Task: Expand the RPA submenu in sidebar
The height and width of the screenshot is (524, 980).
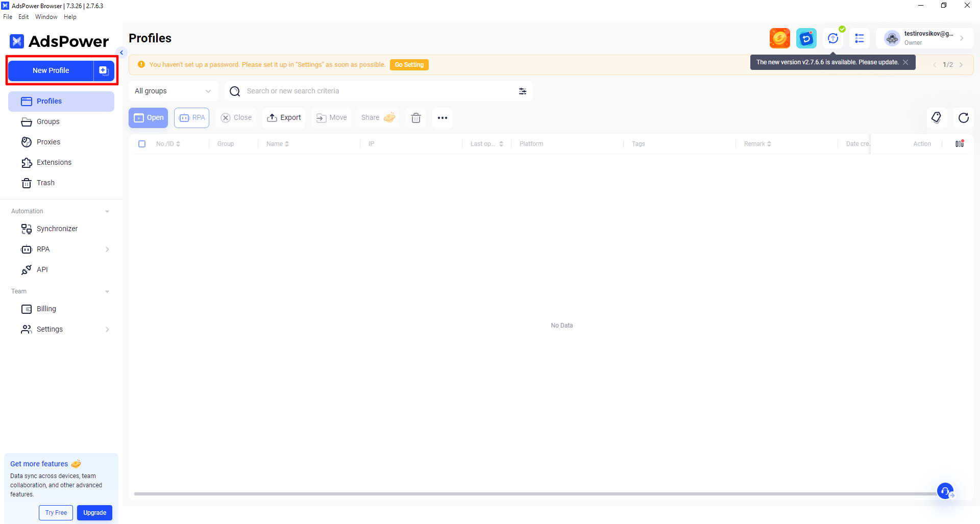Action: tap(107, 249)
